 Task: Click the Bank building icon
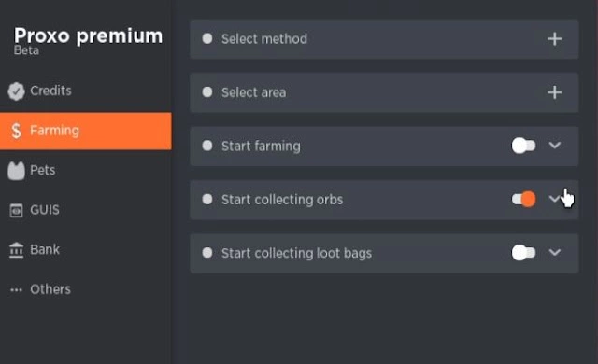(x=16, y=250)
